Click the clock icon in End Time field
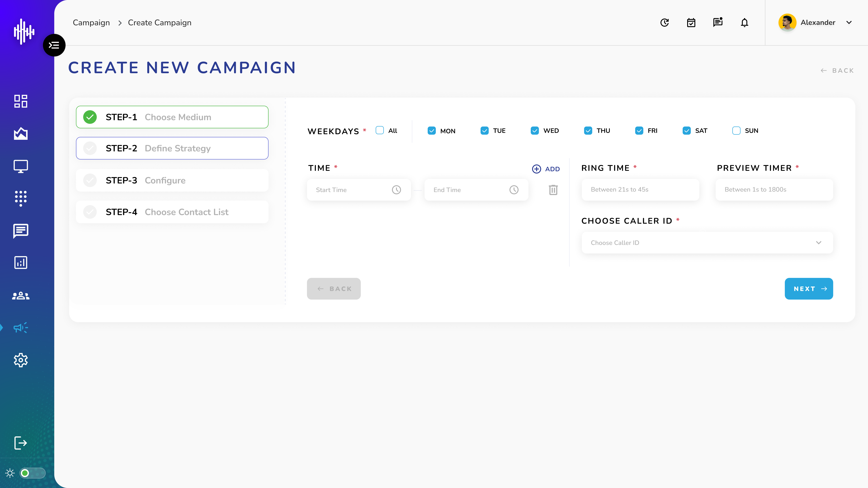This screenshot has height=488, width=868. 514,190
